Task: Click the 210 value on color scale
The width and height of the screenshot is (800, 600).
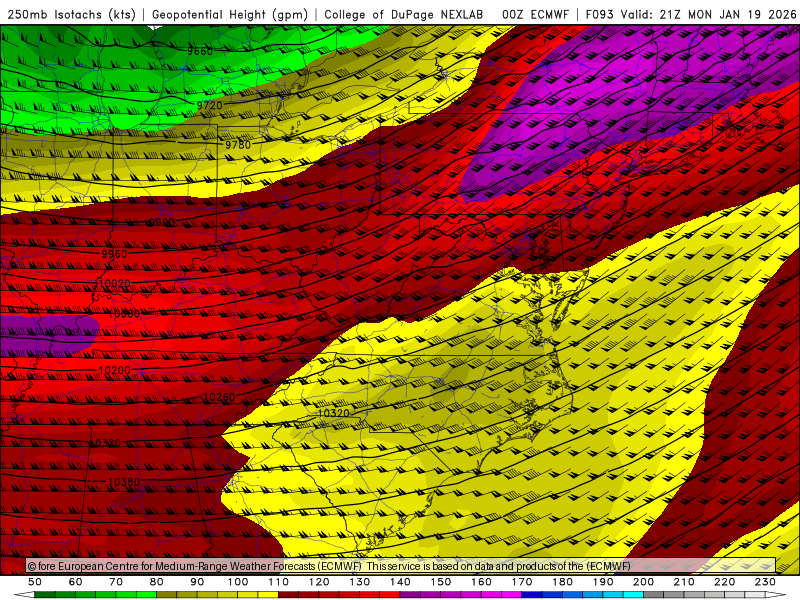Action: tap(684, 582)
